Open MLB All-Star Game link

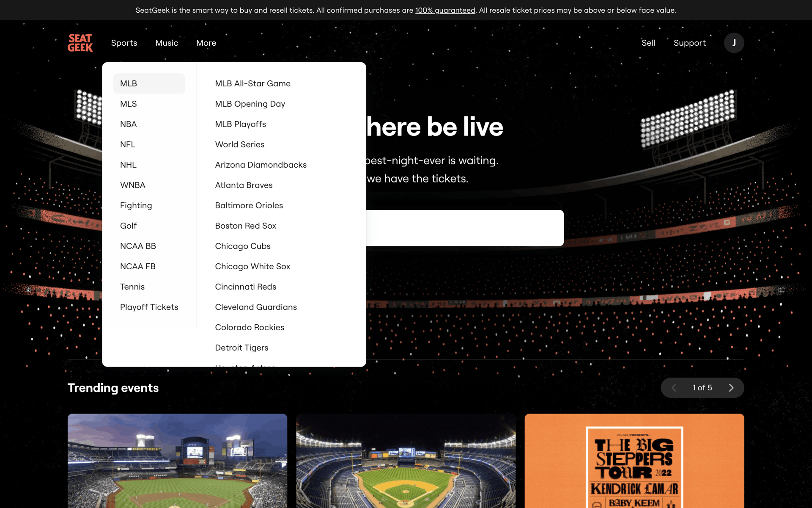252,83
